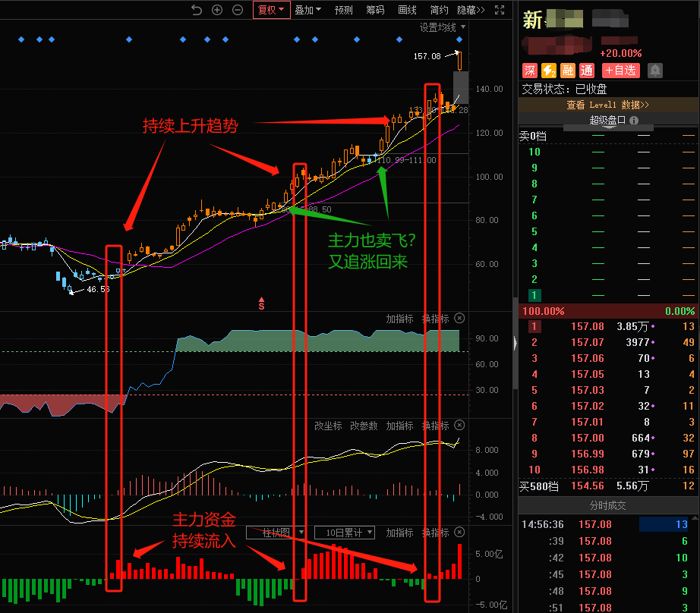The image size is (700, 613).
Task: Click the undo arrow icon in chart toolbar
Action: pos(197,10)
